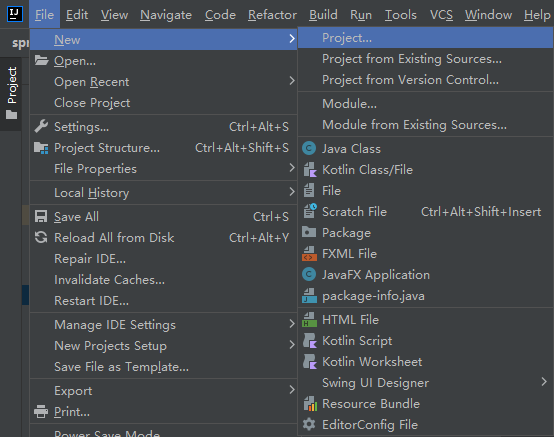Click the IntelliJ IDEA logo icon
Image resolution: width=554 pixels, height=437 pixels.
15,14
